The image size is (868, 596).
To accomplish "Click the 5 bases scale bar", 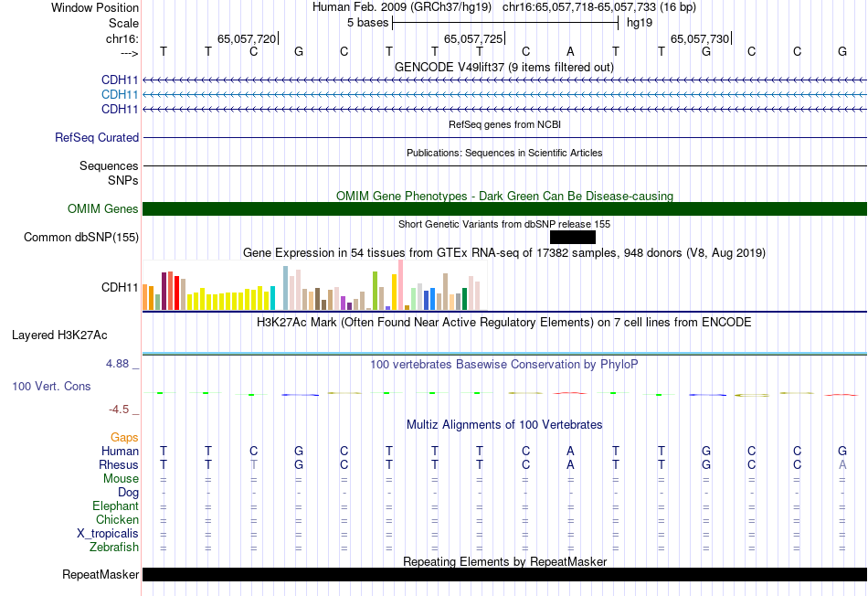I will (x=505, y=23).
